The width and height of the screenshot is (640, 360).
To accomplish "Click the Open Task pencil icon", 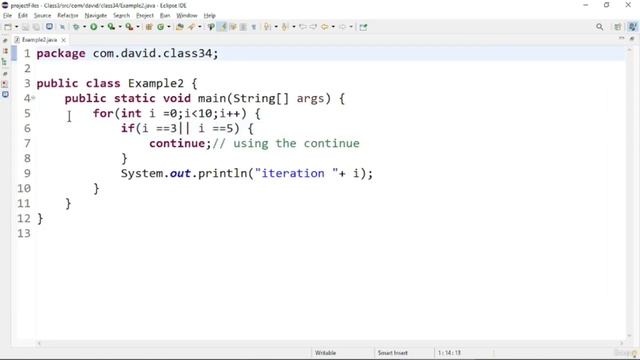I will (191, 27).
